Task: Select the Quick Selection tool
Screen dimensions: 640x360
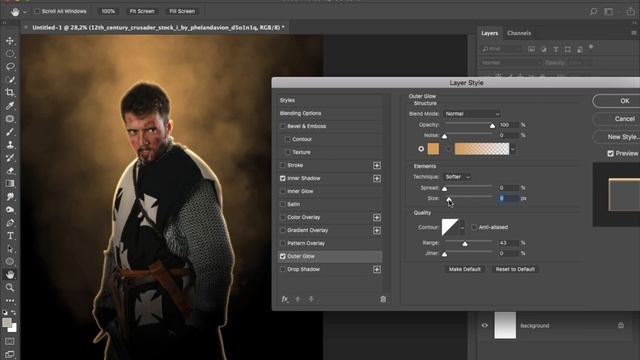Action: click(x=10, y=80)
